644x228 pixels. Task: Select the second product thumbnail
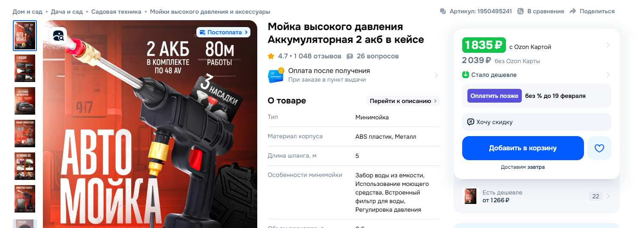(25, 68)
